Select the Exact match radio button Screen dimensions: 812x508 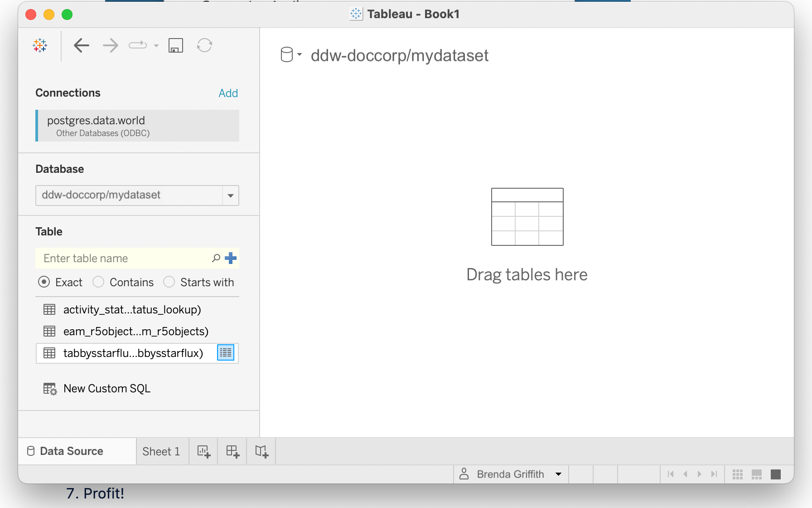coord(44,282)
